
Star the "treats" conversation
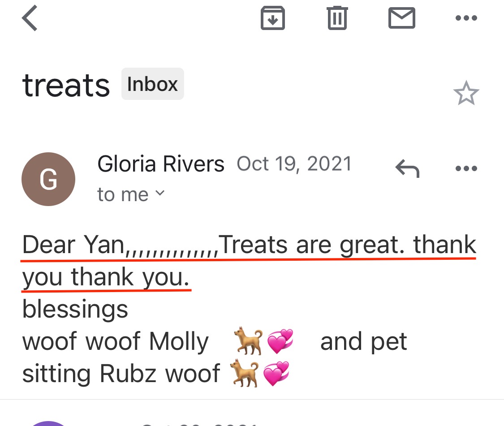pyautogui.click(x=466, y=93)
